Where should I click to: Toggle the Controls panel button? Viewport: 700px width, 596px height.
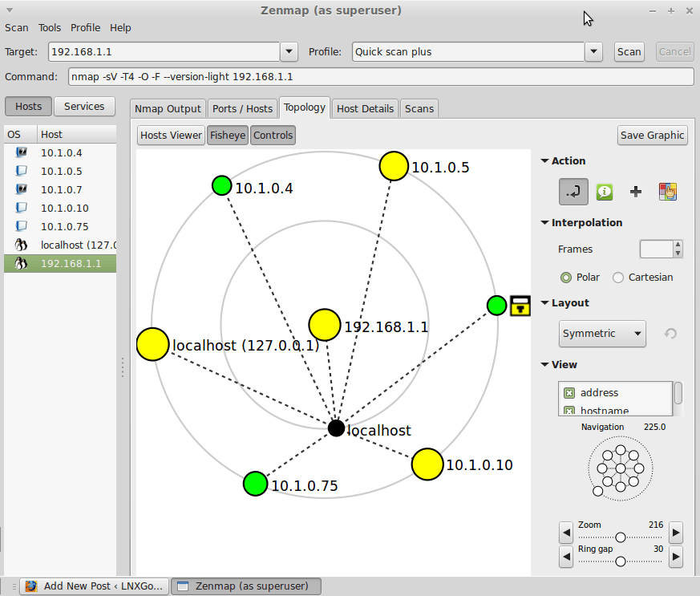click(x=273, y=136)
